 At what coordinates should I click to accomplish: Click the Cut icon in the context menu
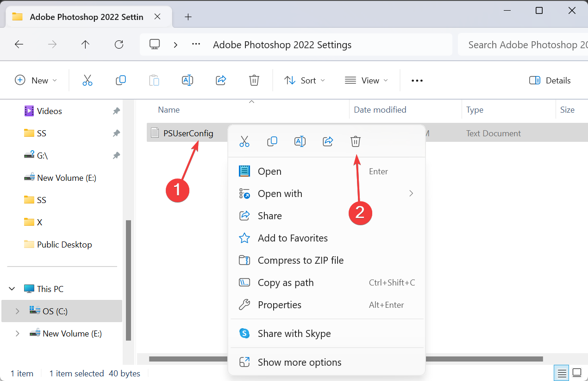tap(244, 141)
